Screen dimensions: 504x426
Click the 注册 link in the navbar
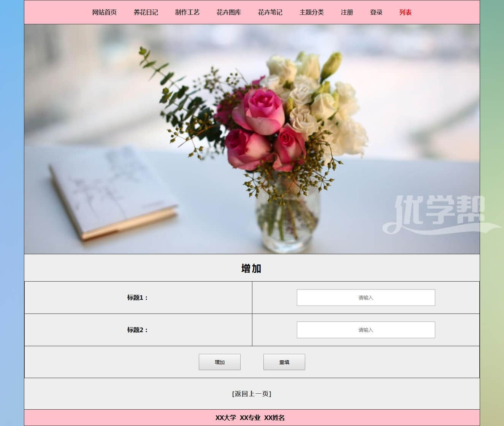click(347, 13)
